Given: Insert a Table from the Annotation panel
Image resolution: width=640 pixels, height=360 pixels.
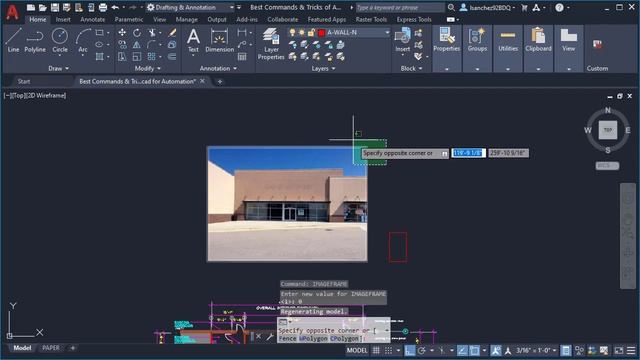Looking at the screenshot, I should click(x=242, y=57).
